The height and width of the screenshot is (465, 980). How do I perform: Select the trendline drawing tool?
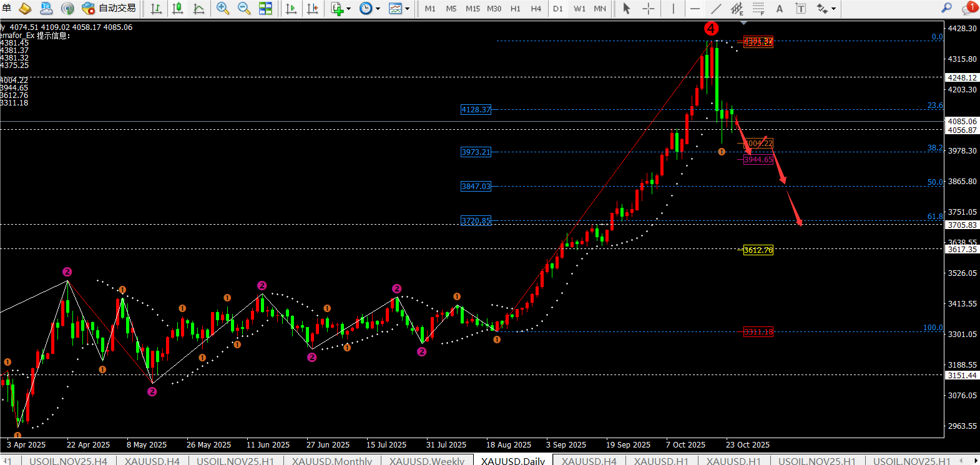pos(716,9)
